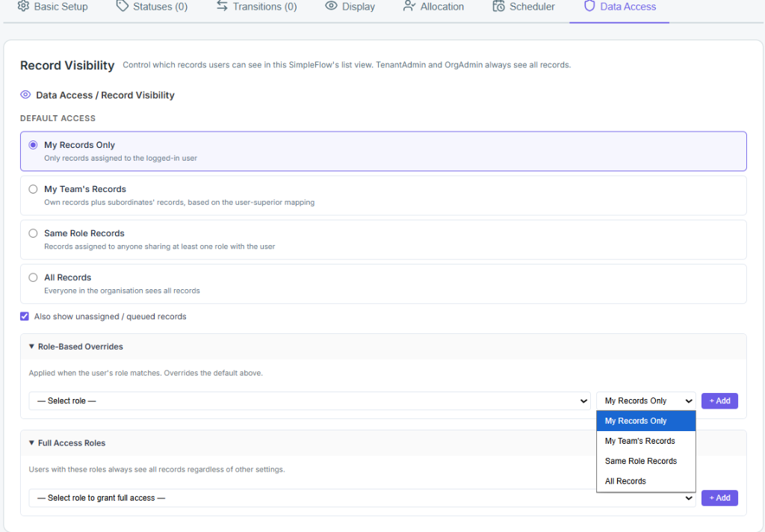Click the Record Visibility heading
This screenshot has width=765, height=532.
67,66
